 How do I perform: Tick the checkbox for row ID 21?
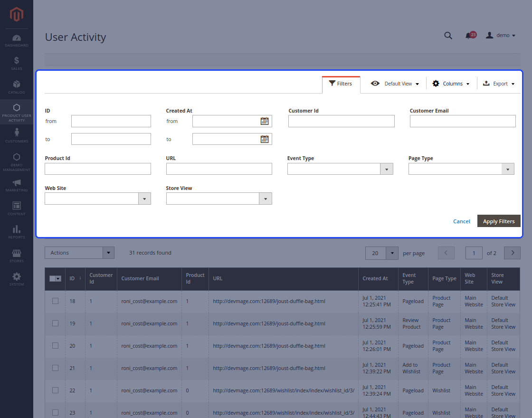pos(55,368)
